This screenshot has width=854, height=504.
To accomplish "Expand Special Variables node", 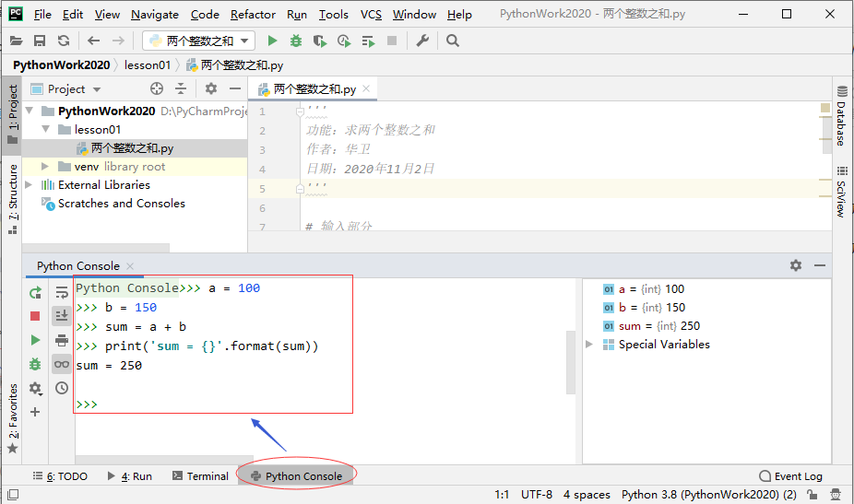I will (588, 345).
